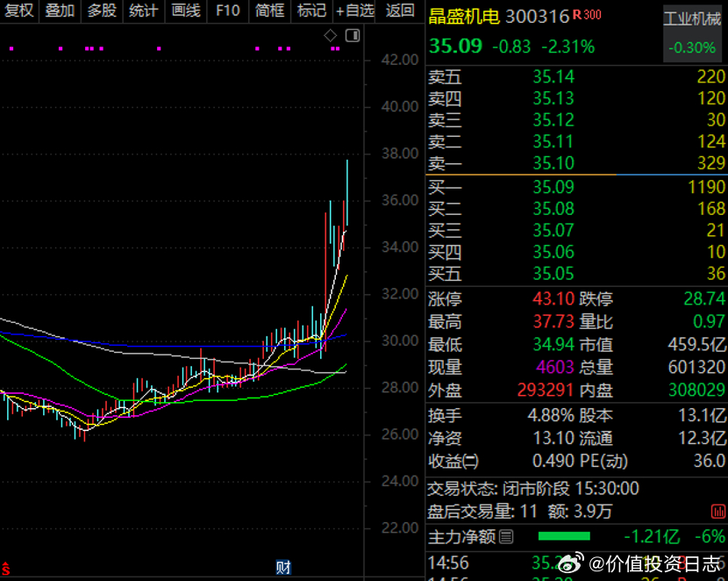Click PE(动) value 36.0
Screen dimensions: 728x581
(710, 461)
